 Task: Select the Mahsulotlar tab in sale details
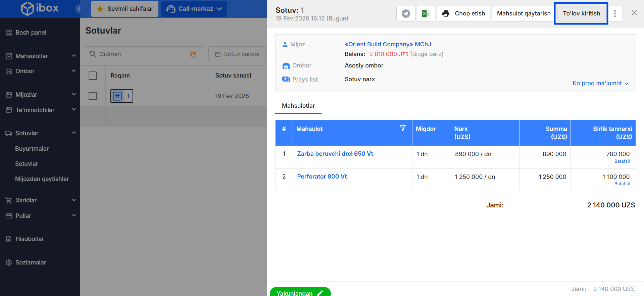298,106
